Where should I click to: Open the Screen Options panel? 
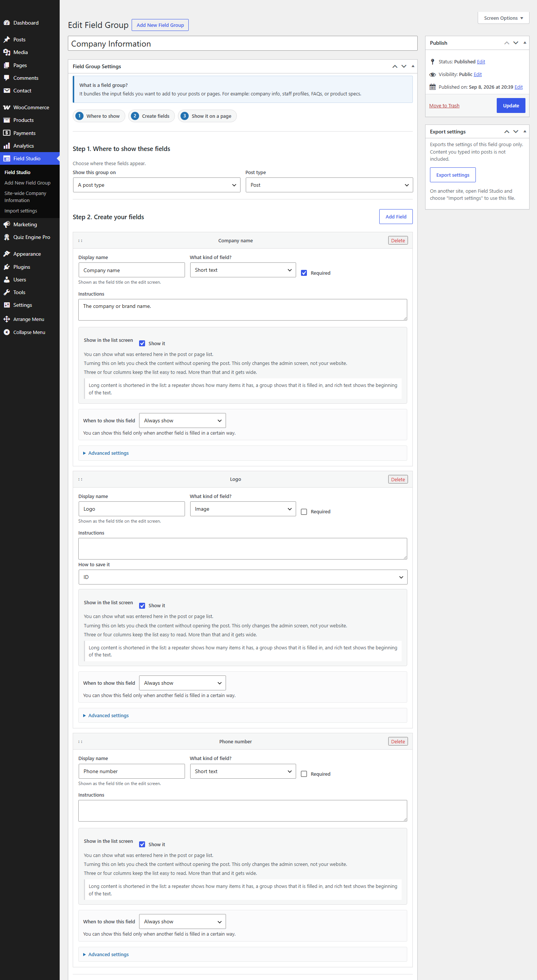[x=503, y=18]
